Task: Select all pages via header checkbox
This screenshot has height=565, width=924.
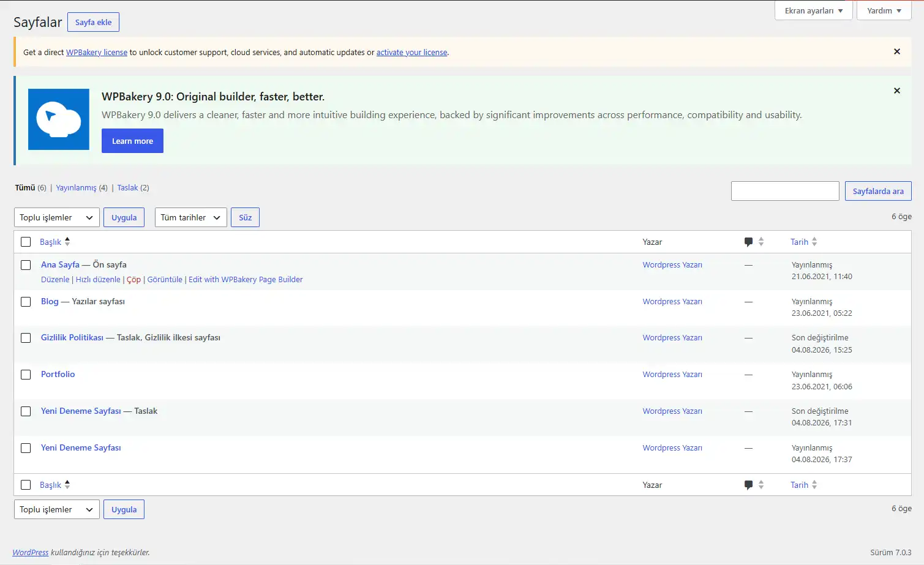Action: (26, 242)
